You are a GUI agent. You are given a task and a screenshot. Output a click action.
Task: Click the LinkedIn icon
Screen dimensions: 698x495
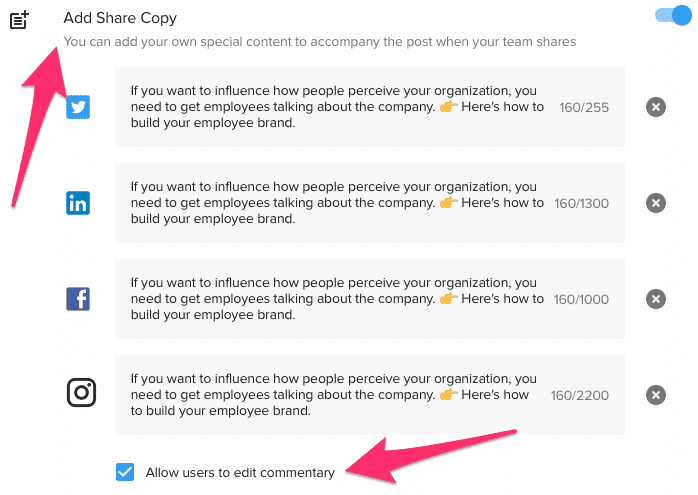click(79, 203)
